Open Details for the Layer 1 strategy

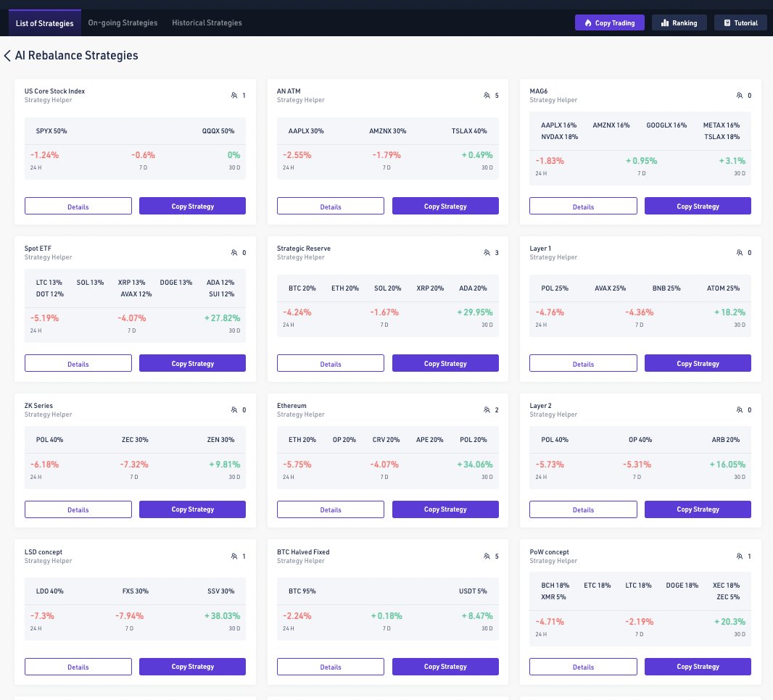pyautogui.click(x=583, y=363)
